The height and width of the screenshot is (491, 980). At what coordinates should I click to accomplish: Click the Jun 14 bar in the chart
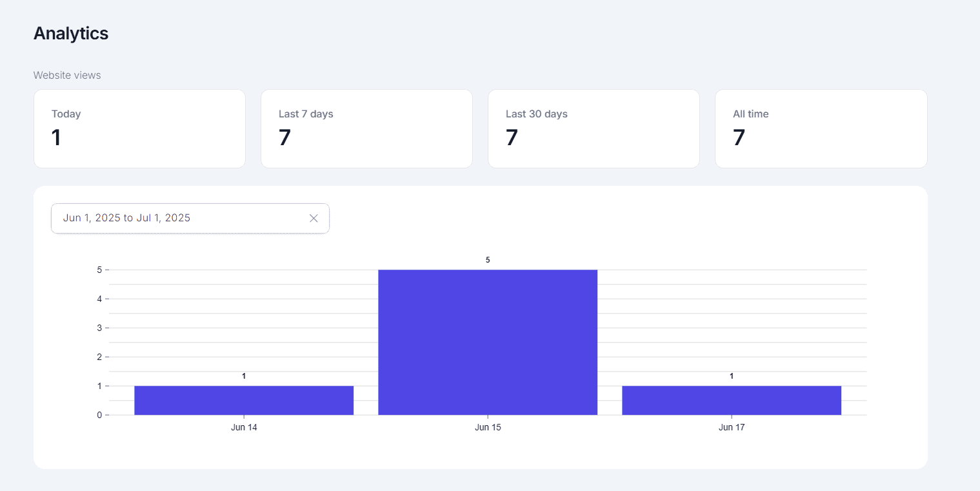tap(244, 400)
